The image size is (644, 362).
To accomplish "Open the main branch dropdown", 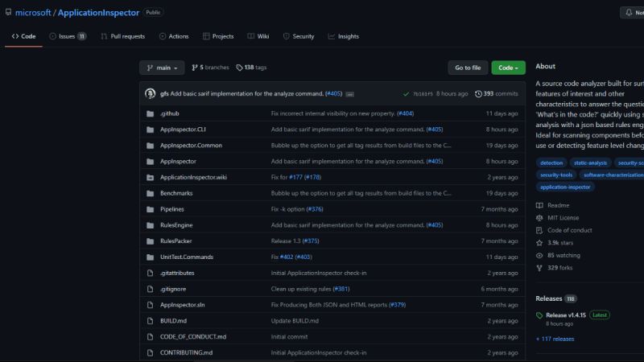I will 162,68.
